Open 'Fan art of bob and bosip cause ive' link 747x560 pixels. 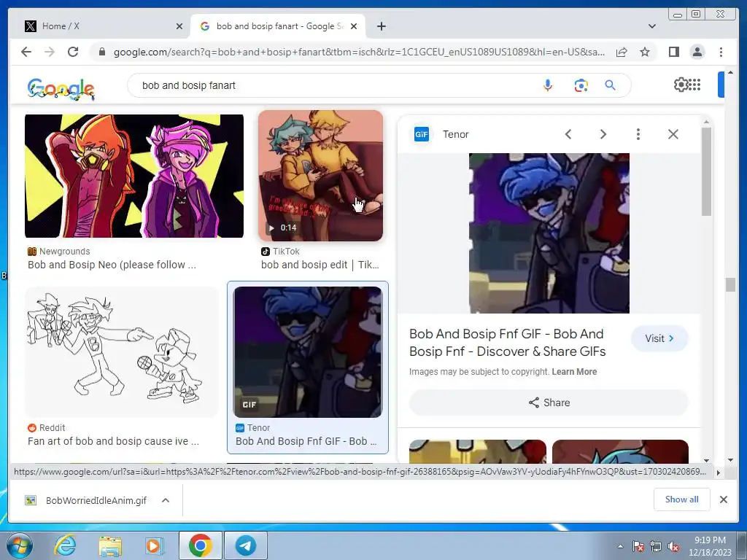113,441
